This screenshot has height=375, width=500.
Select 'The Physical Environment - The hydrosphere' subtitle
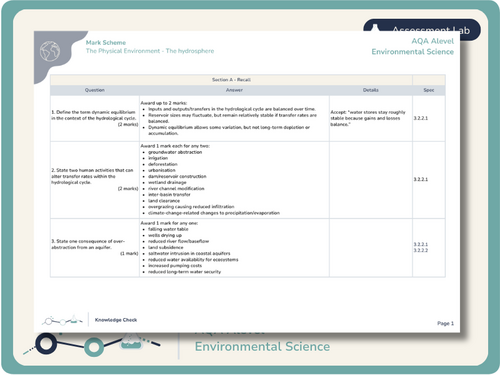[x=150, y=51]
